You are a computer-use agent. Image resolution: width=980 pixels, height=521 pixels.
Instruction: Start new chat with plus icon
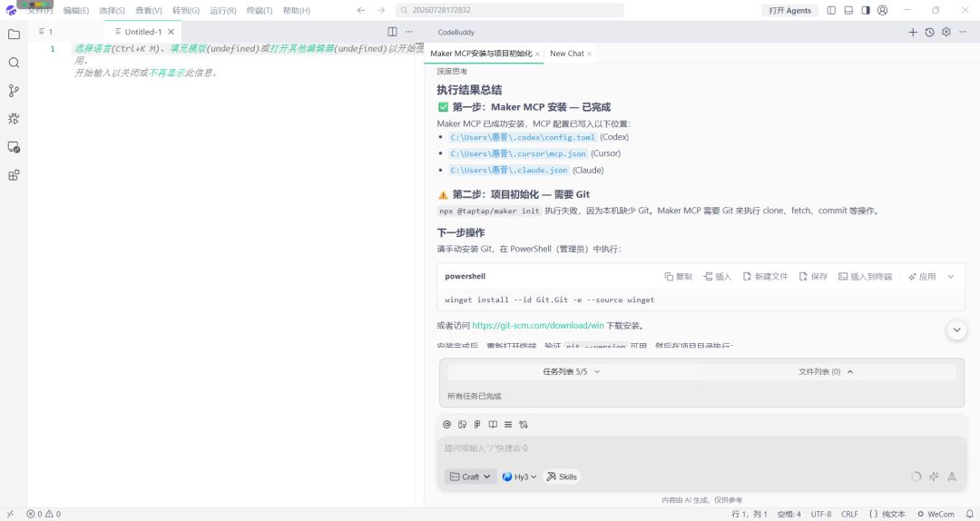(913, 32)
